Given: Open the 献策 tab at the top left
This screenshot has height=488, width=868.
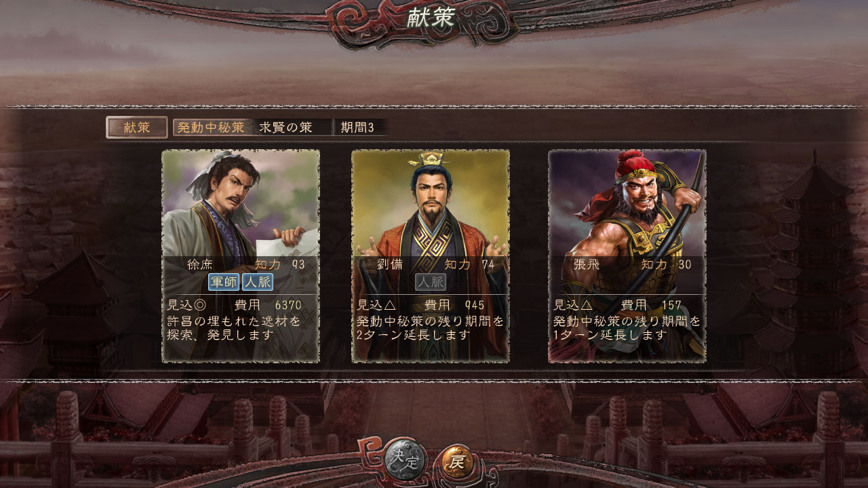Looking at the screenshot, I should click(137, 127).
